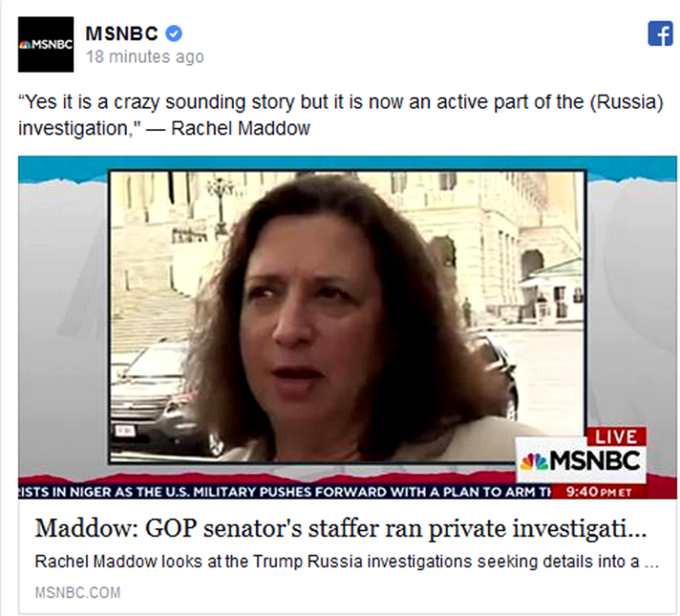Click the MSNBC page name
The width and height of the screenshot is (680, 616).
pos(121,33)
